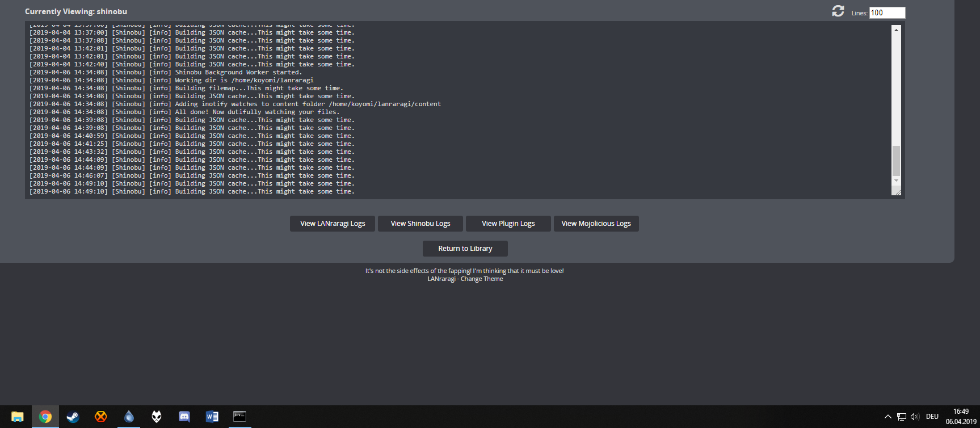Click the DEU language indicator
The height and width of the screenshot is (428, 980).
click(x=932, y=417)
